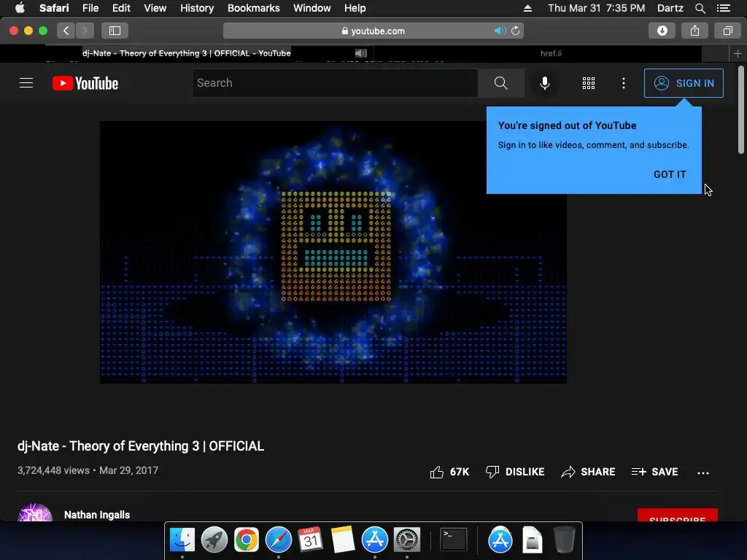Click the Dartz user menu
This screenshot has width=747, height=560.
tap(670, 8)
